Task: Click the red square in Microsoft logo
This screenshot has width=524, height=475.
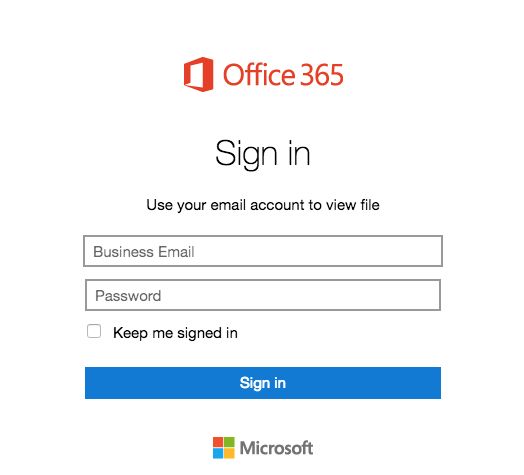Action: (218, 442)
